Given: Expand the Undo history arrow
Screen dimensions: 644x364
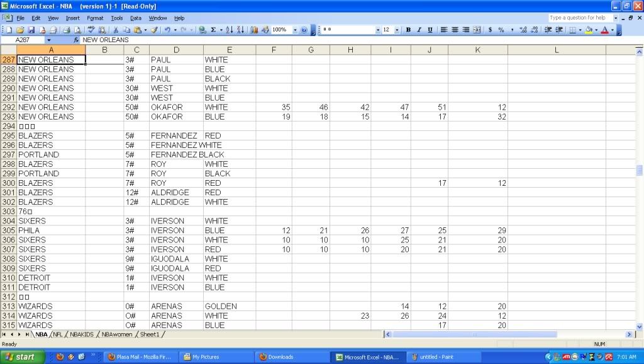Looking at the screenshot, I should pyautogui.click(x=175, y=30).
